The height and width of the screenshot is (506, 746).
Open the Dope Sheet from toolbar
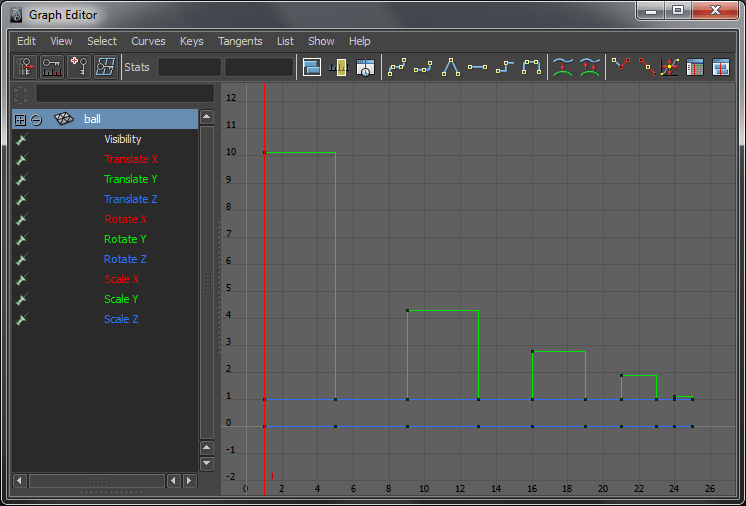point(695,67)
